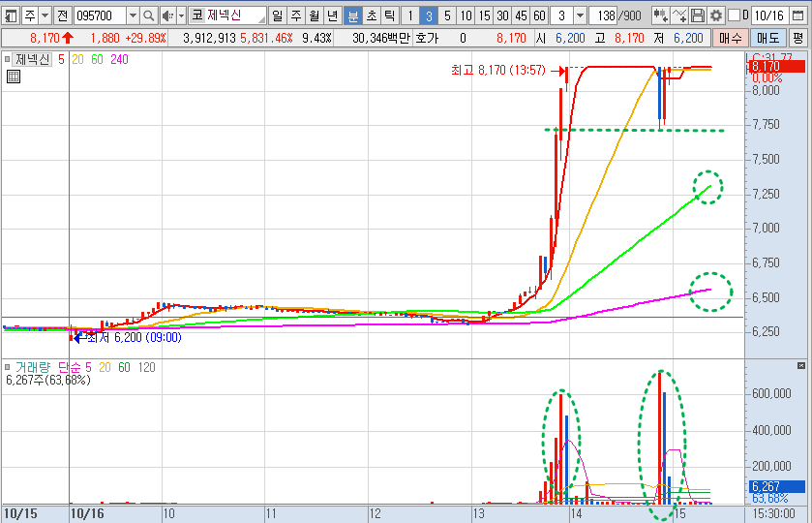The image size is (812, 523).
Task: Click the volume value tag 6,267
Action: (777, 486)
